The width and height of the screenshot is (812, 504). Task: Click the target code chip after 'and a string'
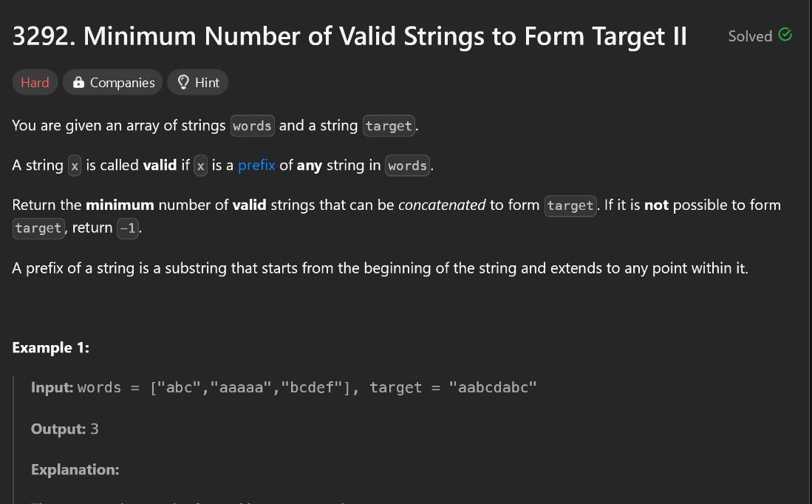(389, 126)
